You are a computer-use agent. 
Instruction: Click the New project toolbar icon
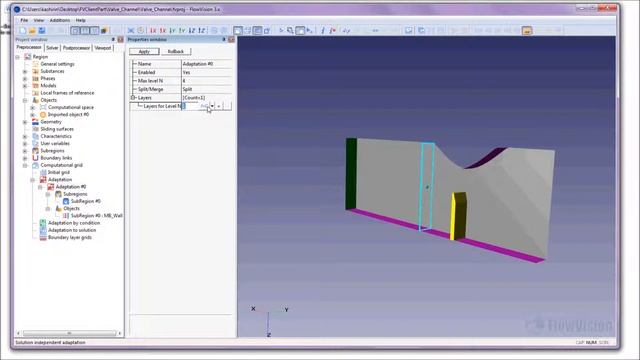point(22,31)
